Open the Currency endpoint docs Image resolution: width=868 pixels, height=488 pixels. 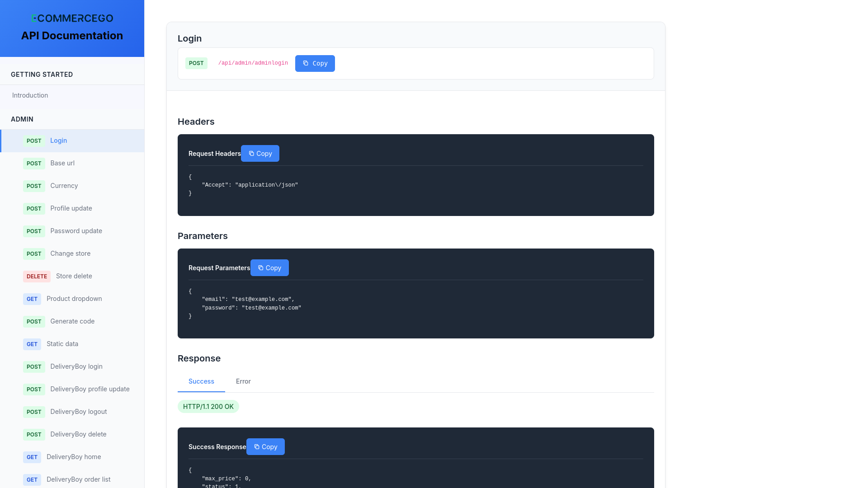72,186
